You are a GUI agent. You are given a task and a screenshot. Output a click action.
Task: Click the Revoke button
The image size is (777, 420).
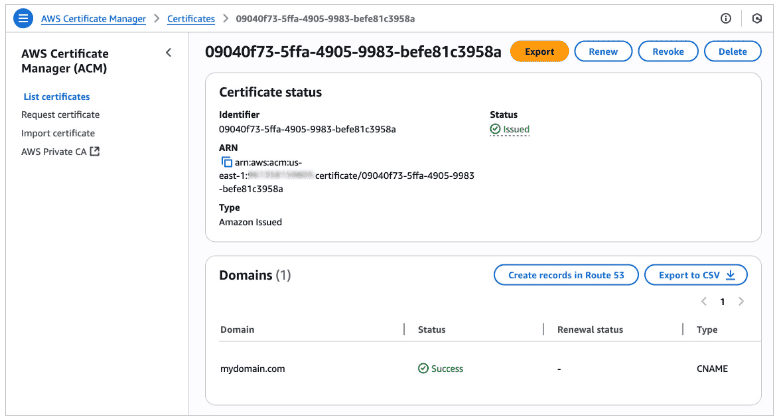coord(668,52)
